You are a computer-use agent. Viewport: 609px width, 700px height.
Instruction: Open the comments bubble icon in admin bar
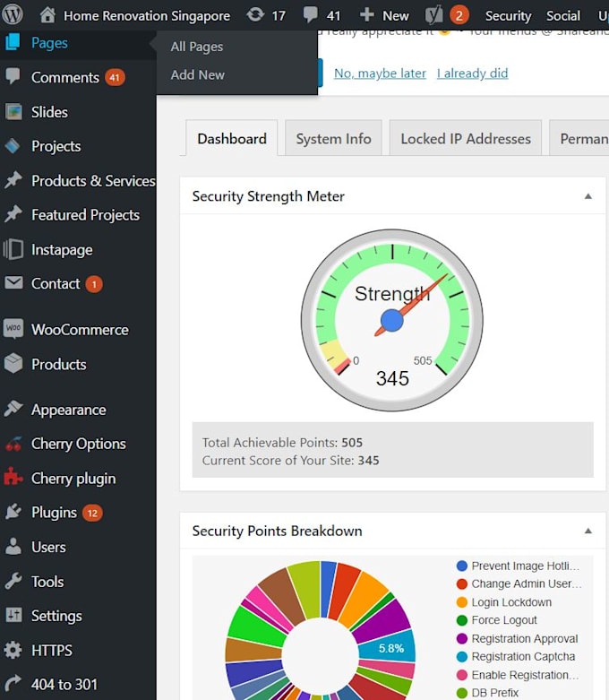click(x=311, y=15)
